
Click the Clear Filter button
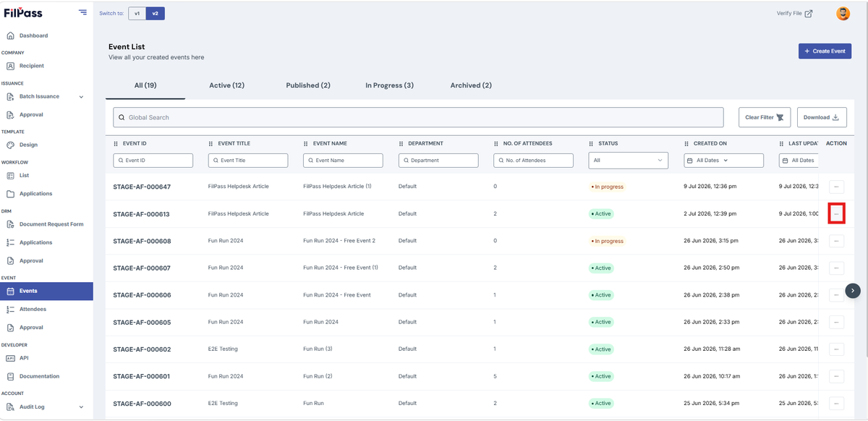pos(765,117)
